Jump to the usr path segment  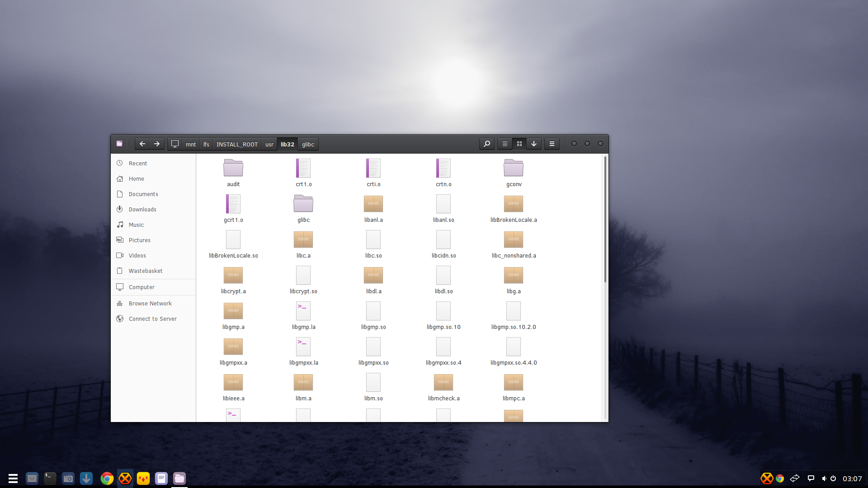pos(269,145)
